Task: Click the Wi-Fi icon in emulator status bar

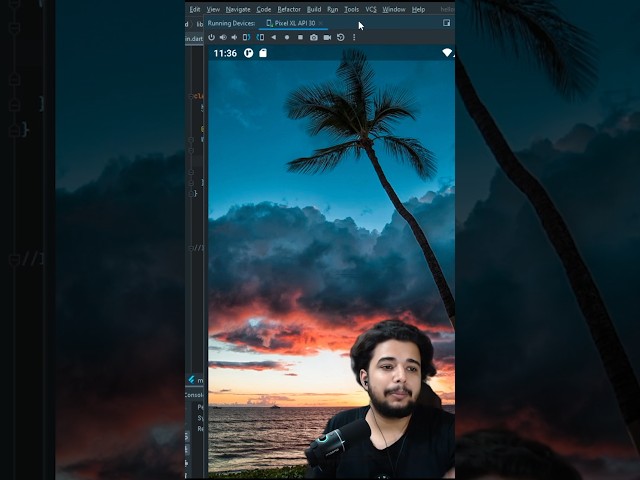Action: (447, 53)
